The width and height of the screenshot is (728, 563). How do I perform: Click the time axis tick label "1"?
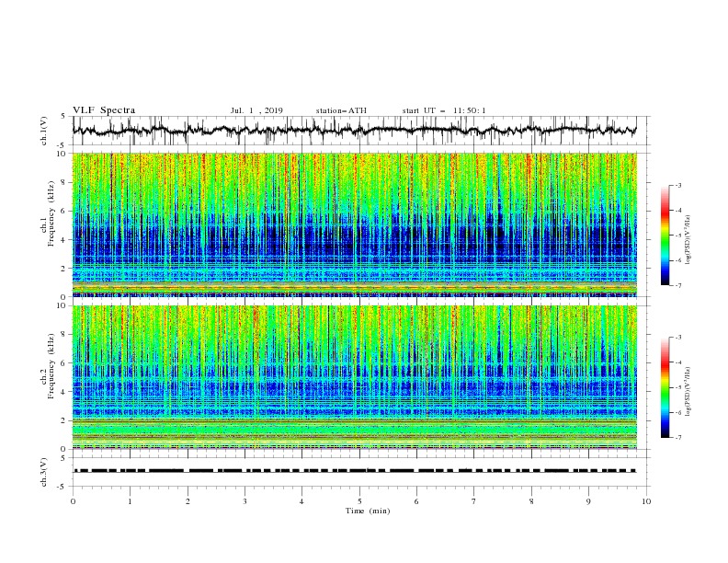click(130, 501)
